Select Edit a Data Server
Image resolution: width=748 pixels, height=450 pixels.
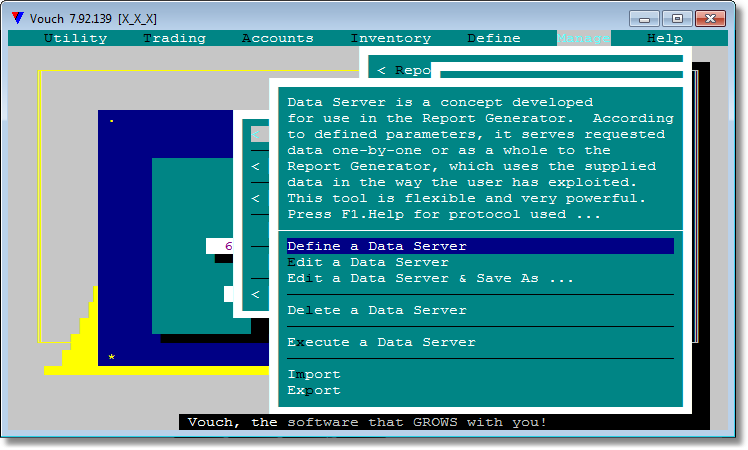tap(368, 262)
